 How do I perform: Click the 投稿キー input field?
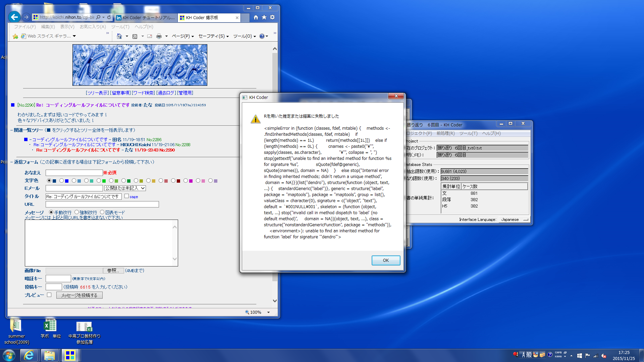(x=54, y=287)
